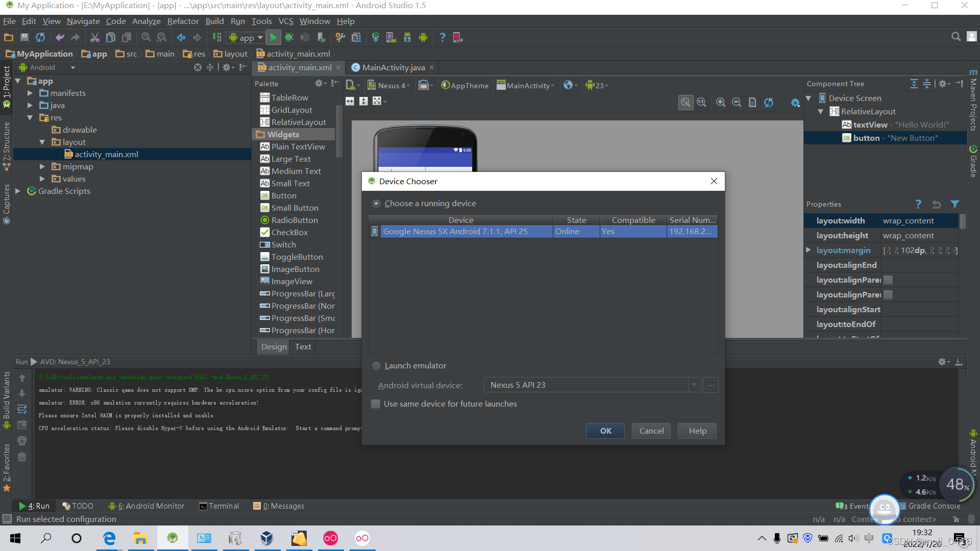Check Use same device for future launches
This screenshot has height=551, width=980.
pos(376,404)
